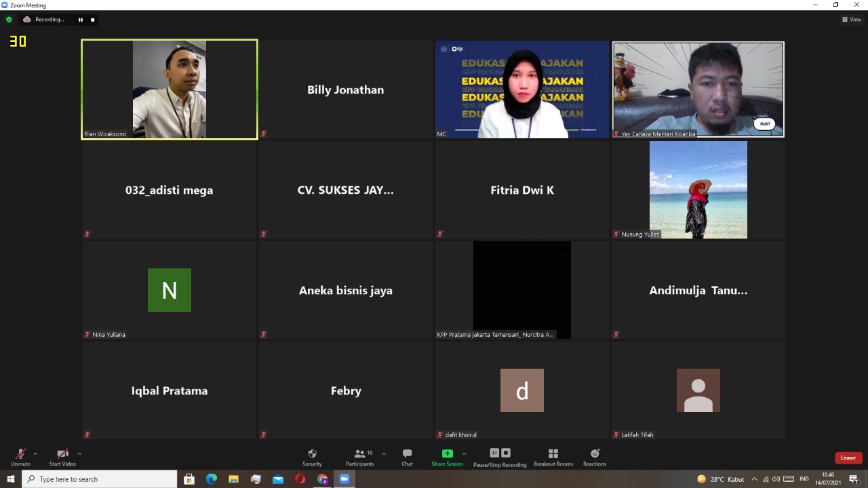The image size is (868, 488).
Task: Toggle Start Video camera button
Action: (x=62, y=457)
